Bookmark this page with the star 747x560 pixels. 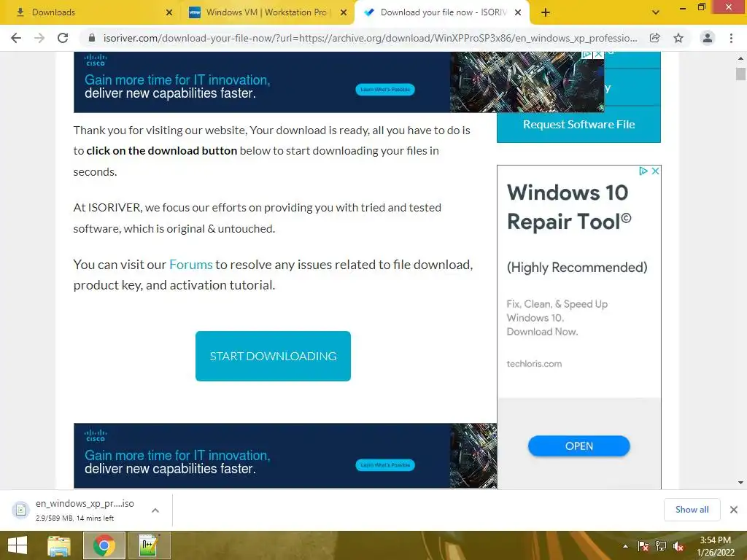point(678,38)
